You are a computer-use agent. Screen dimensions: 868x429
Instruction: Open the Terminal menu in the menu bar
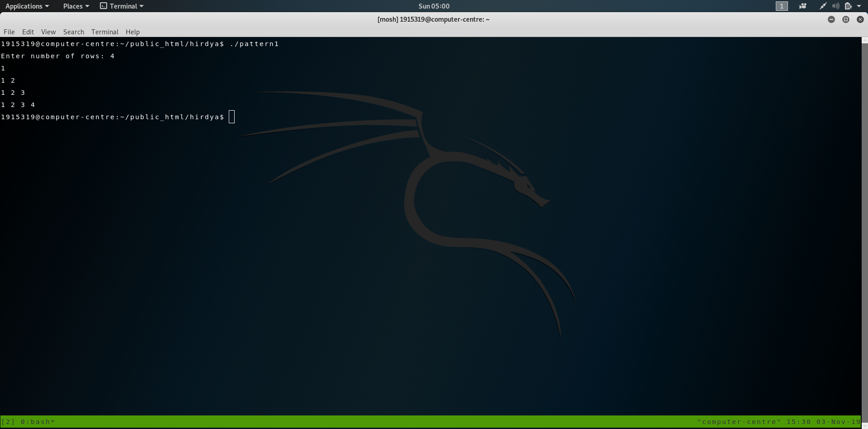click(105, 32)
